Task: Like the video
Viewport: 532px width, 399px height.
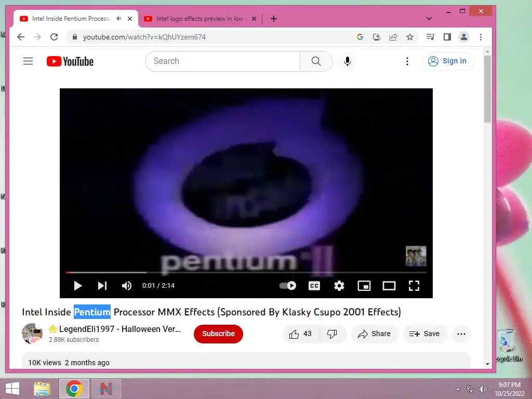Action: [x=301, y=334]
